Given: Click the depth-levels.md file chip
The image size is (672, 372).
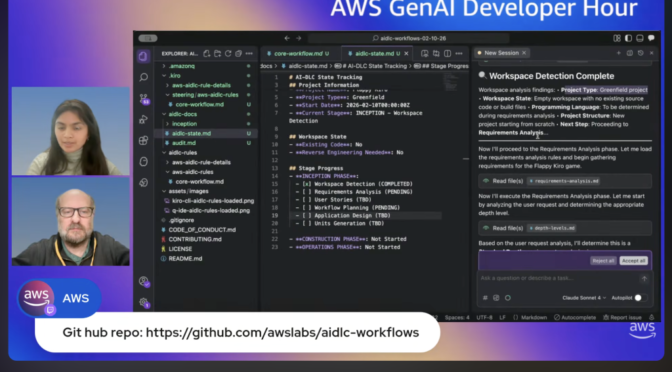Looking at the screenshot, I should (552, 228).
